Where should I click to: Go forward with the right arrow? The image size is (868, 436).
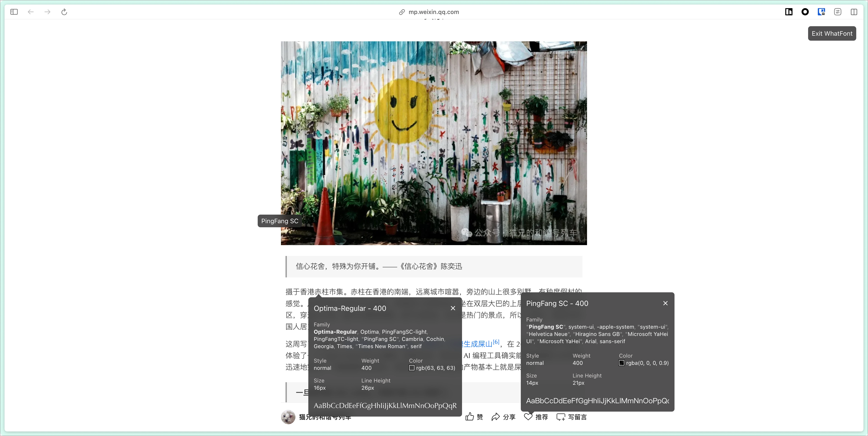point(47,12)
